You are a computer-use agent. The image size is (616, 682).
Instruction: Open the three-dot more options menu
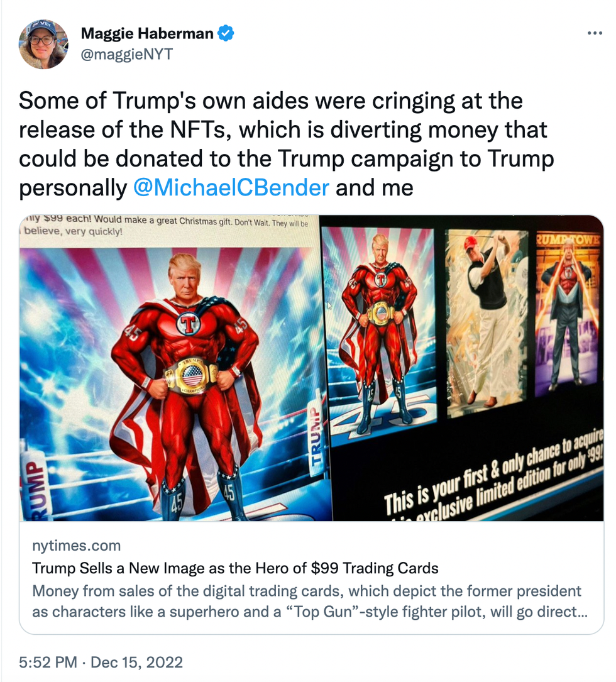tap(594, 33)
